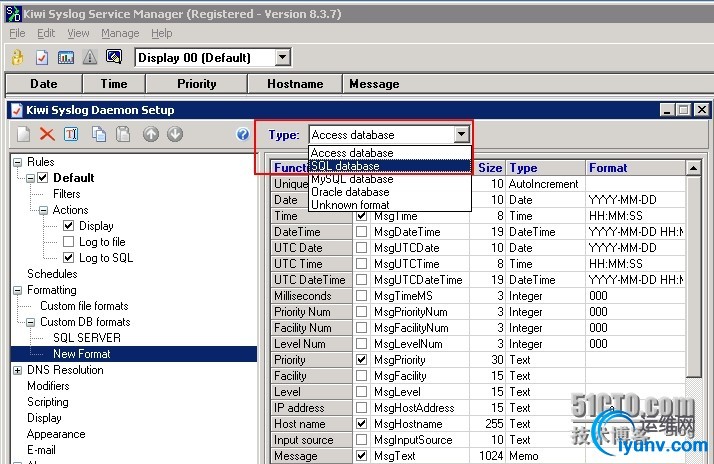The height and width of the screenshot is (464, 714).
Task: Move item down with down arrow icon
Action: pyautogui.click(x=175, y=134)
